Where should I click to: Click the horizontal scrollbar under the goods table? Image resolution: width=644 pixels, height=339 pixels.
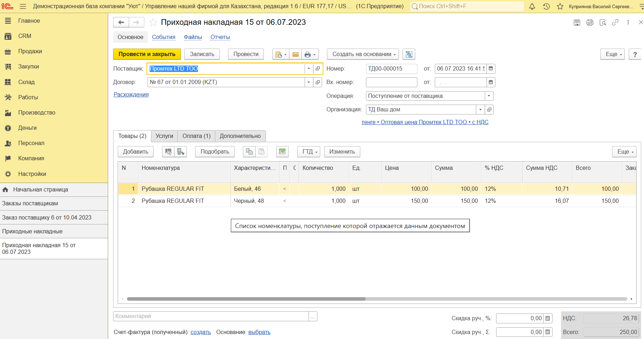246,299
